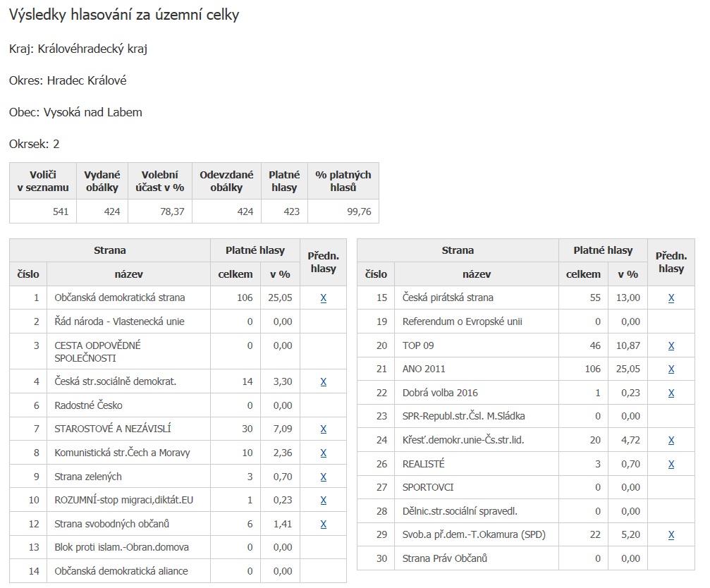Click percentage 13,00 for Česká pirátská strana
This screenshot has height=588, width=710.
[x=628, y=298]
